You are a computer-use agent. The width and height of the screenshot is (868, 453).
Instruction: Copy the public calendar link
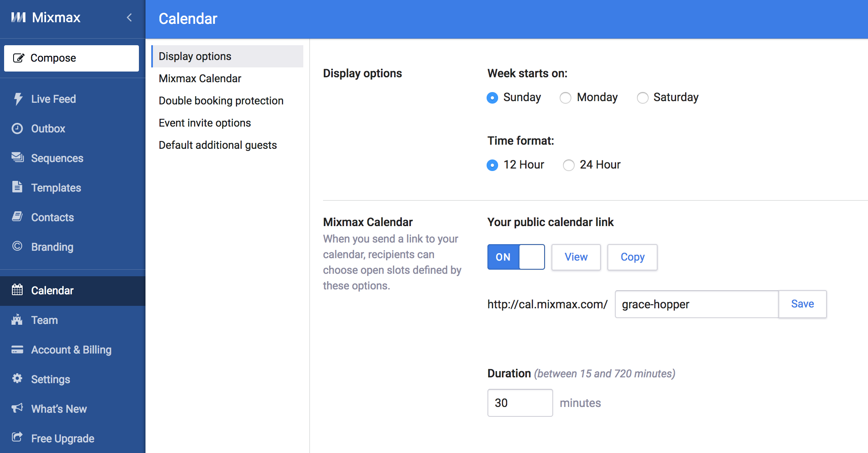pos(632,257)
